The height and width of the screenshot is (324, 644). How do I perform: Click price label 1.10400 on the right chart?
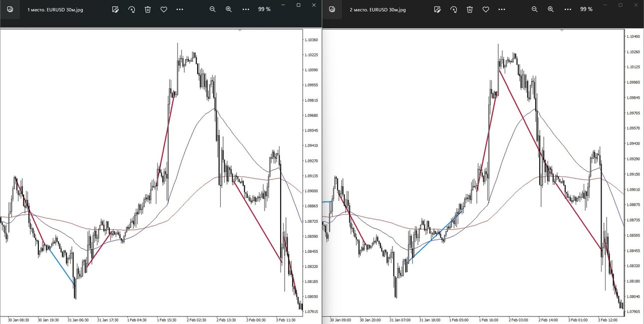pos(634,36)
